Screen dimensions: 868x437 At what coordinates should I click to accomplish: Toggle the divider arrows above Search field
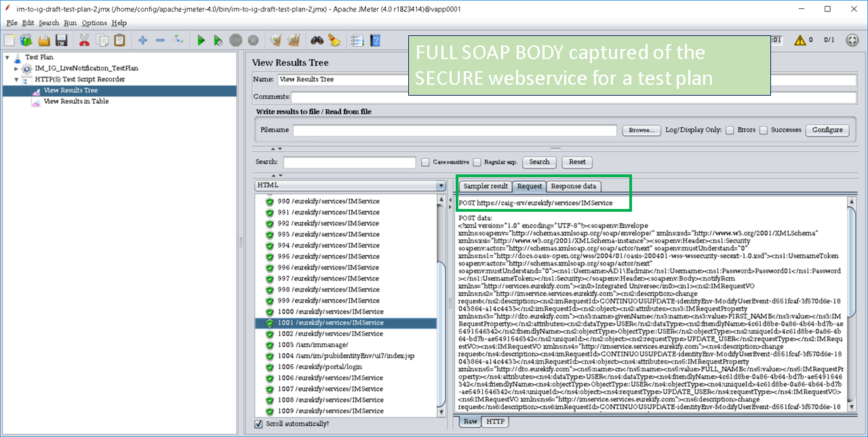276,149
